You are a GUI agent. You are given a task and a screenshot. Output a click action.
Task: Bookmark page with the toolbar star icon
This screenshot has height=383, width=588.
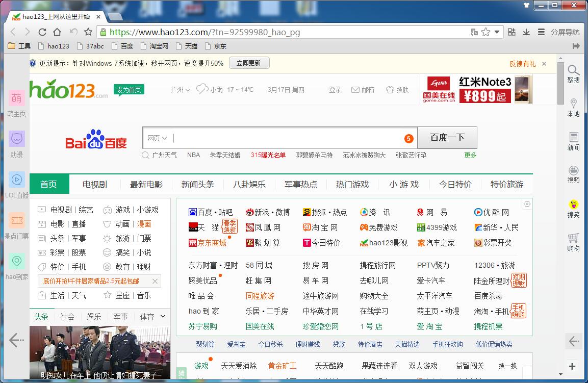pos(88,32)
